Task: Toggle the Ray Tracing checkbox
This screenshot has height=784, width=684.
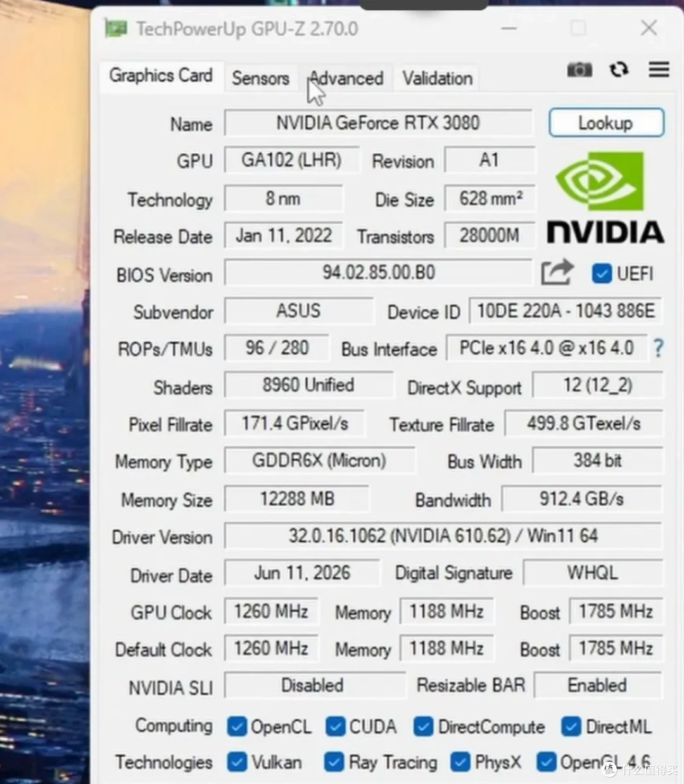Action: [x=334, y=762]
